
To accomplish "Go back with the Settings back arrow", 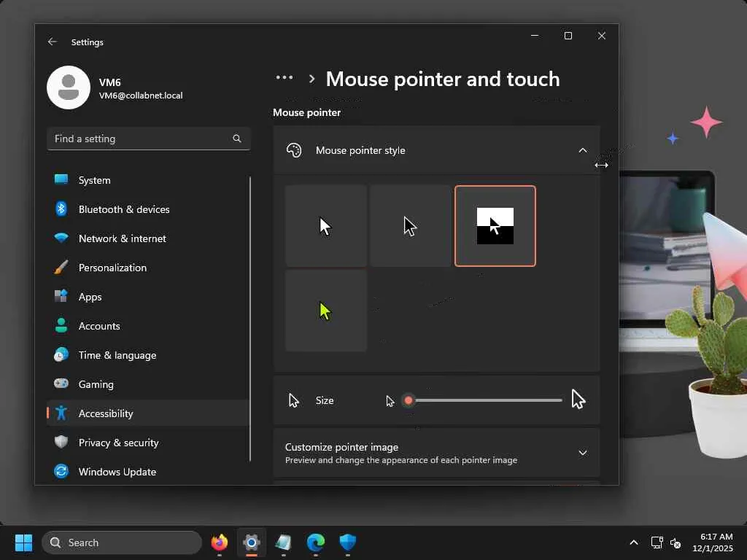I will click(53, 42).
